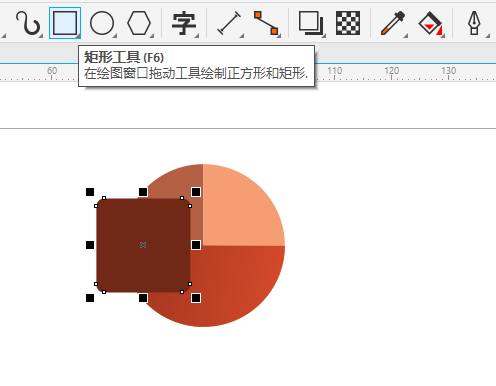Click the top-left selection handle
The width and height of the screenshot is (496, 386).
[90, 192]
